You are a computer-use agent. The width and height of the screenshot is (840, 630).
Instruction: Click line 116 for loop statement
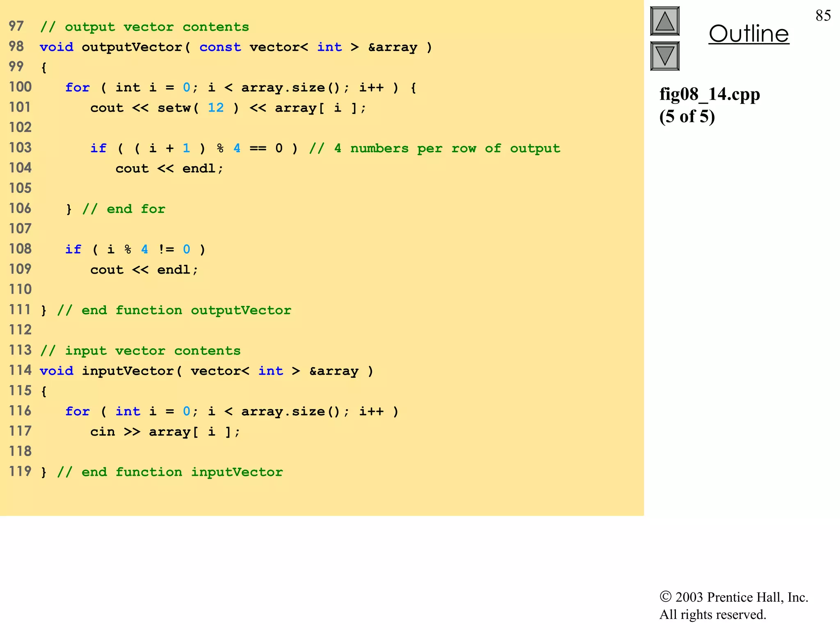click(x=232, y=411)
